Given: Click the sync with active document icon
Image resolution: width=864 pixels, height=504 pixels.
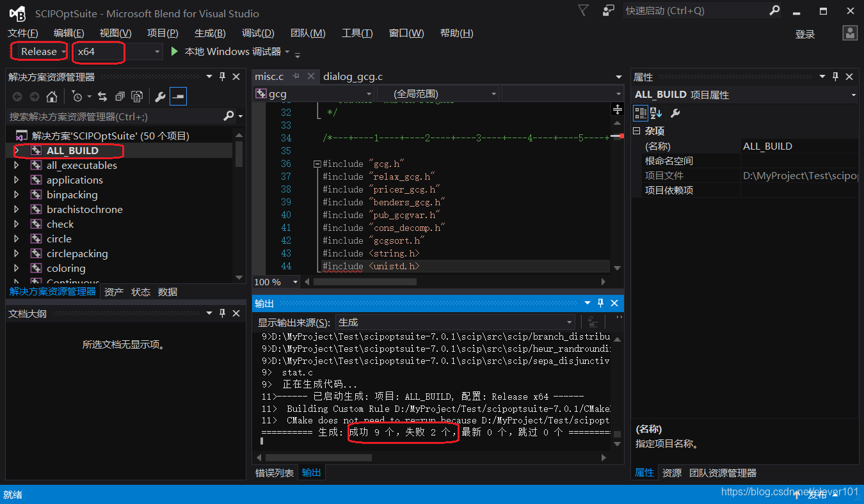Looking at the screenshot, I should tap(103, 96).
